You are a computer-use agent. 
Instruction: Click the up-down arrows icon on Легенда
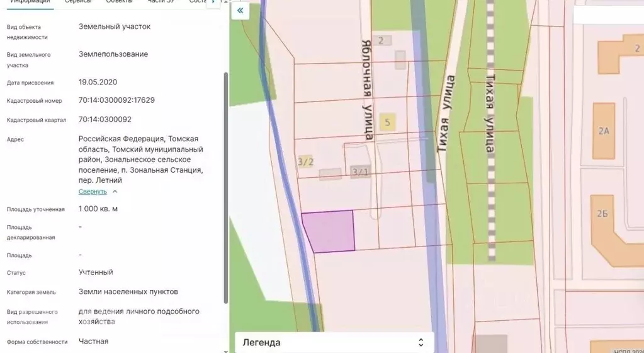point(421,342)
